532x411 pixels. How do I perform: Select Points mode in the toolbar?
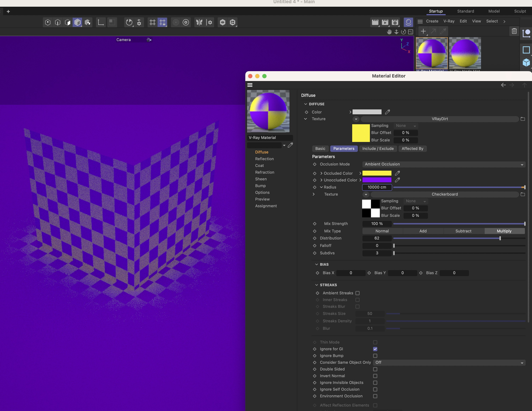pos(48,22)
